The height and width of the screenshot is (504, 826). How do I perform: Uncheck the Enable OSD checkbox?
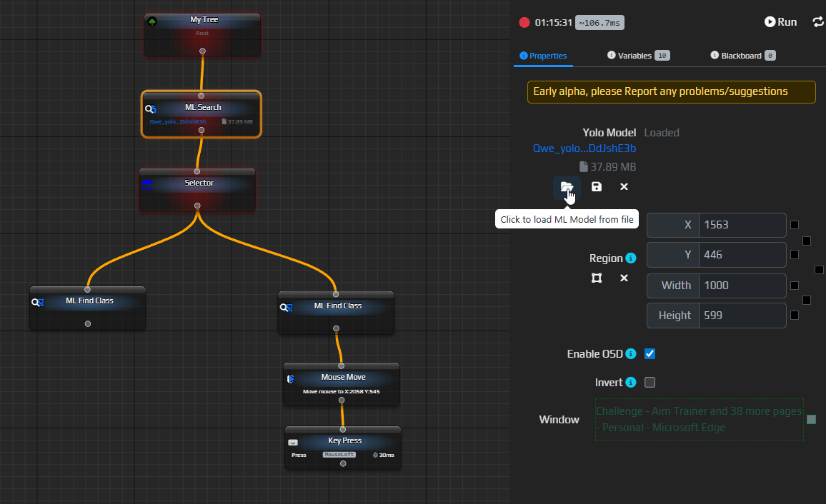tap(650, 353)
